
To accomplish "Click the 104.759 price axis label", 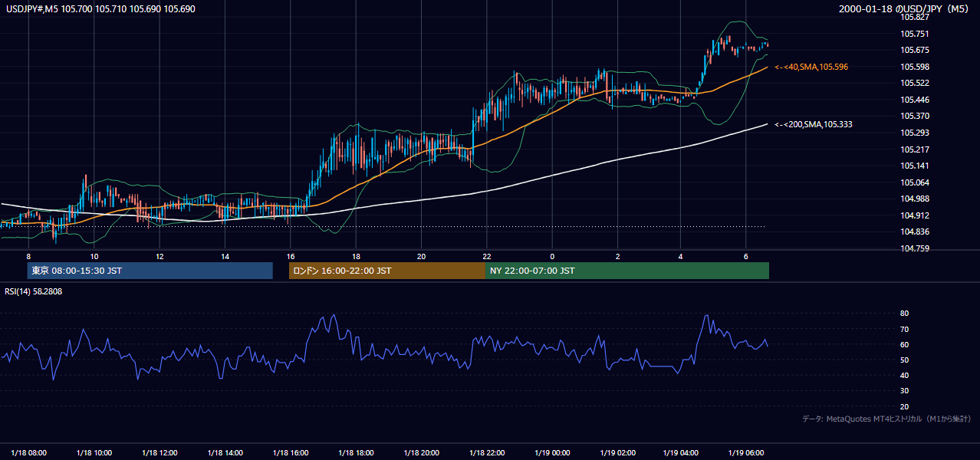I will pyautogui.click(x=915, y=249).
